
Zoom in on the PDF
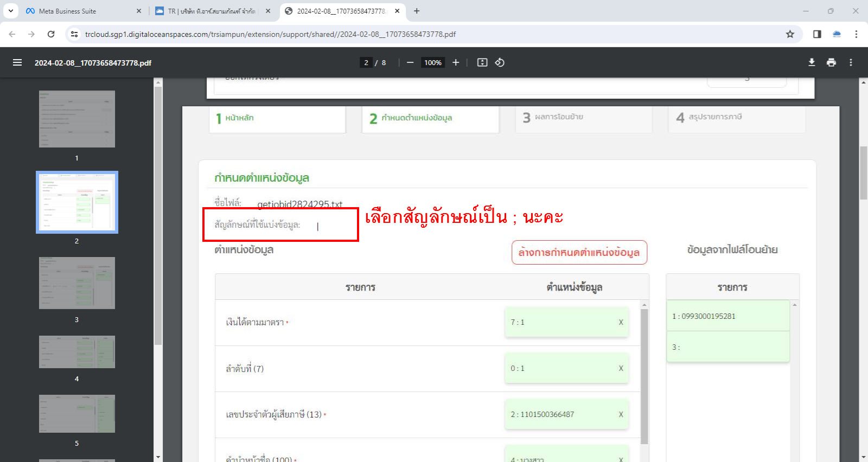[x=456, y=62]
